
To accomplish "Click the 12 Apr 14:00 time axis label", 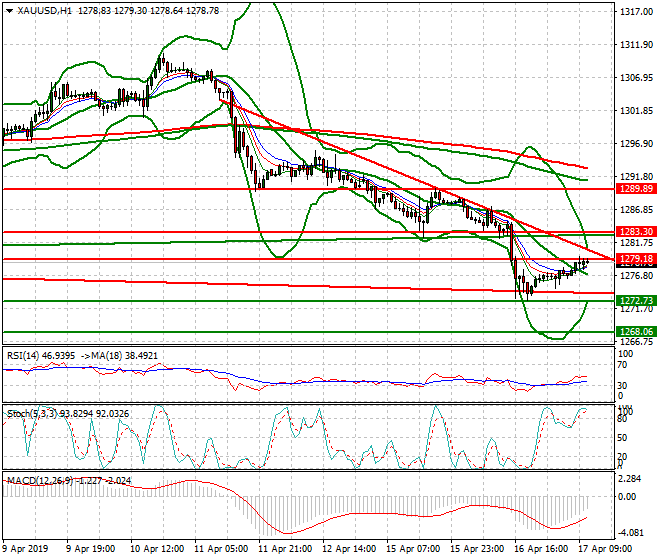I will (349, 549).
